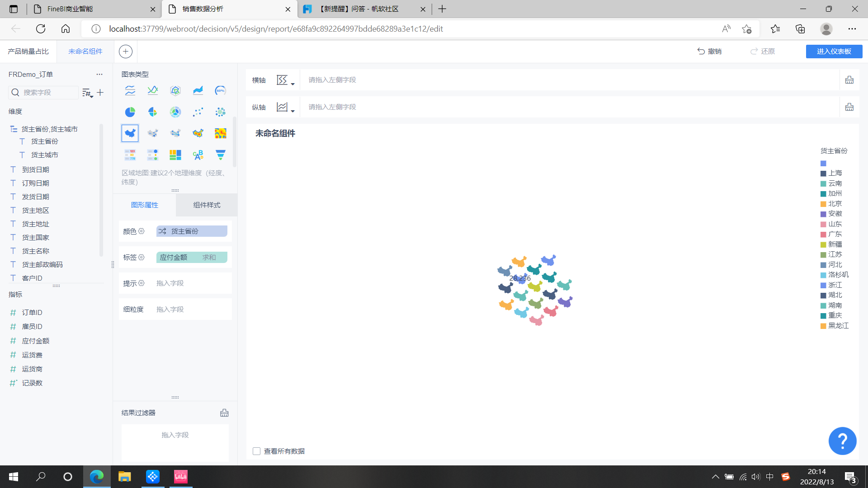Screen dimensions: 868x488
Task: Add a new field with plus icon
Action: tap(100, 92)
